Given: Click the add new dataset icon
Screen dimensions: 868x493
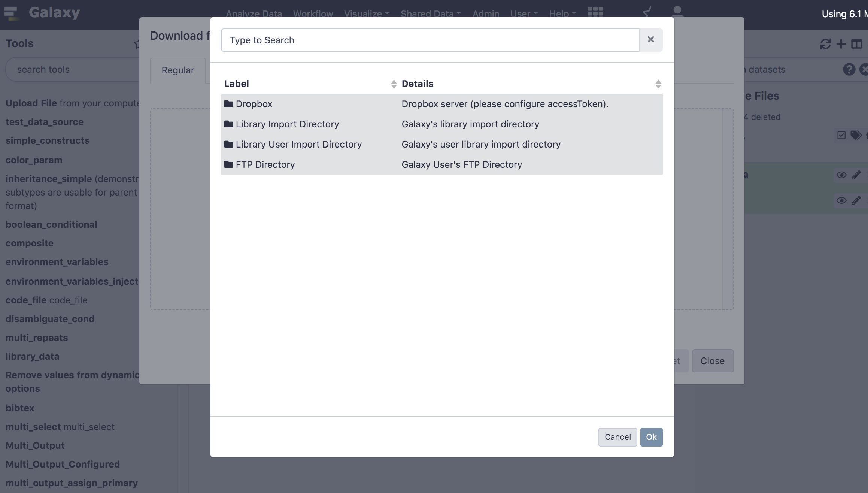Looking at the screenshot, I should point(841,45).
